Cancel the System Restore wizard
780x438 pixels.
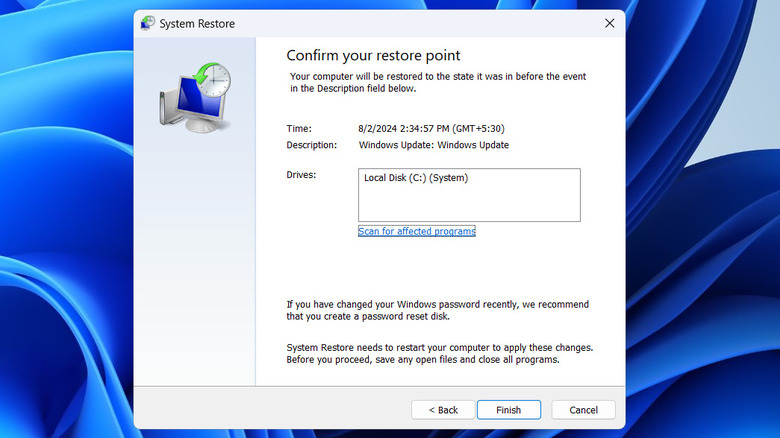click(583, 410)
